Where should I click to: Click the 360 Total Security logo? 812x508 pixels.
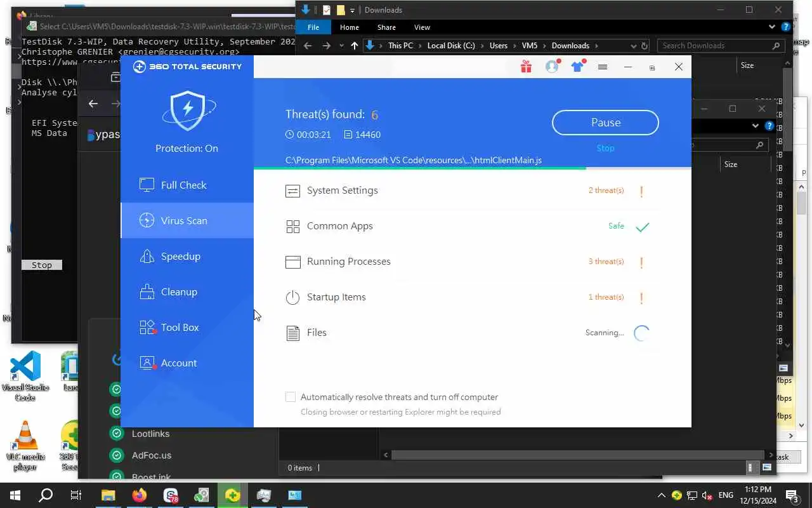[x=187, y=67]
